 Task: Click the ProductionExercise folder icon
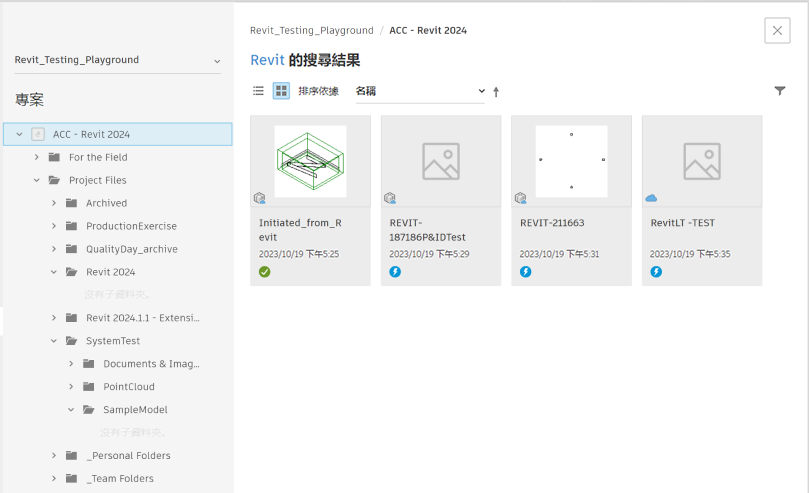[x=71, y=226]
